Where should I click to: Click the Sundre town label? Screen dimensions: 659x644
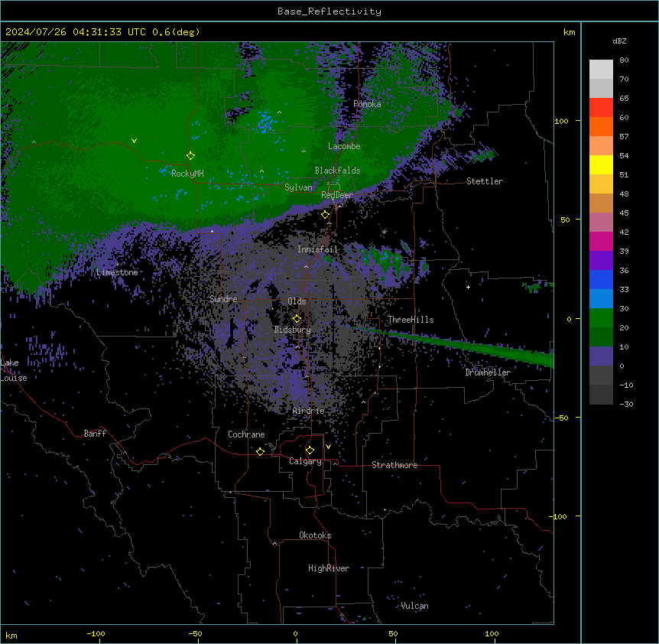pos(223,299)
